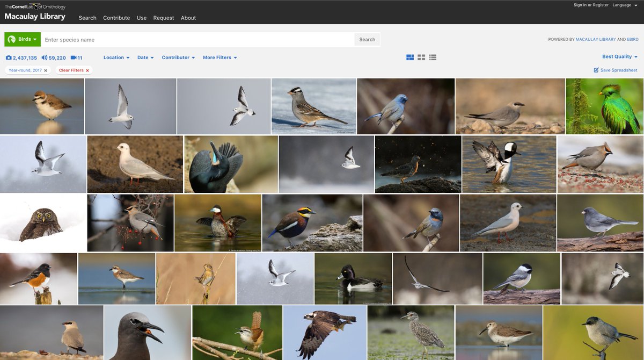Click the Save Spreadsheet pencil icon
Screen dimensions: 644x360
click(x=596, y=69)
